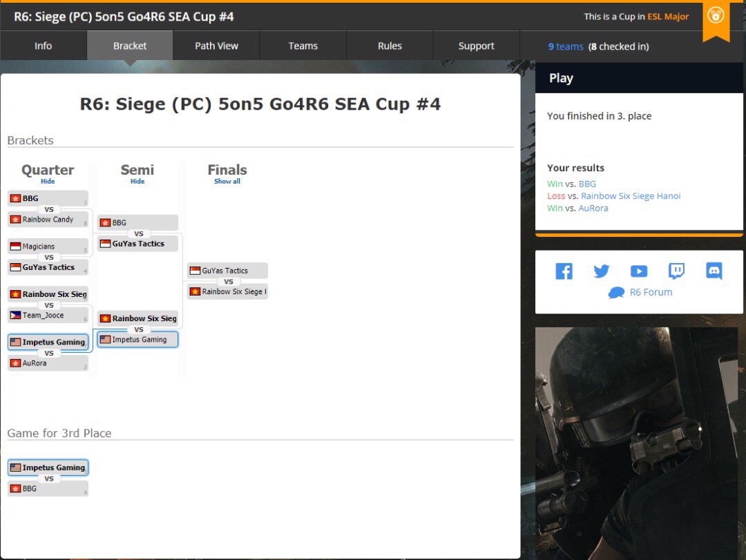
Task: Show all under Finals column
Action: click(227, 182)
